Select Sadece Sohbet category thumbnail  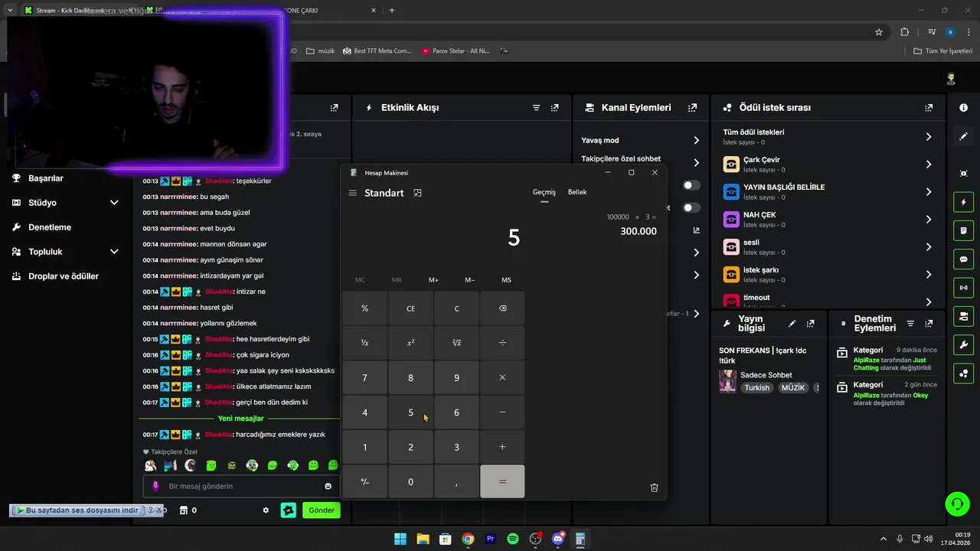[727, 381]
